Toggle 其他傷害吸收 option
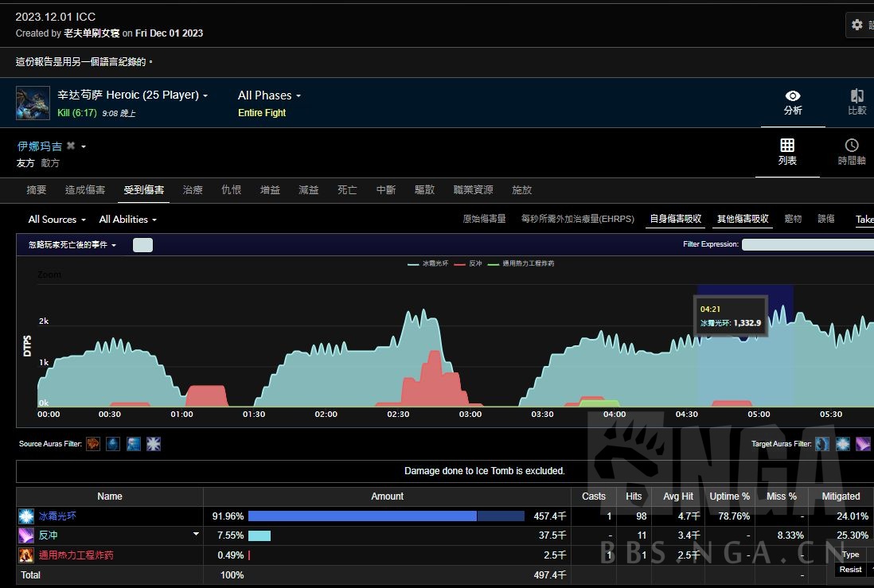The image size is (874, 588). pyautogui.click(x=743, y=219)
